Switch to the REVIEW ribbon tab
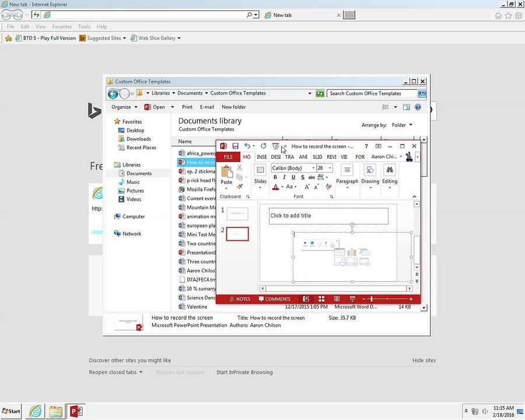This screenshot has height=420, width=525. 331,157
